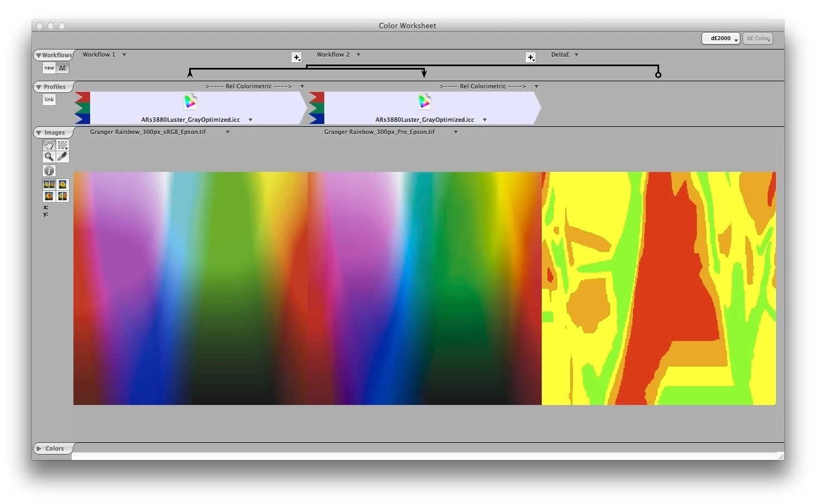Select the eyedropper color sampler tool
The image size is (816, 504).
coord(62,157)
